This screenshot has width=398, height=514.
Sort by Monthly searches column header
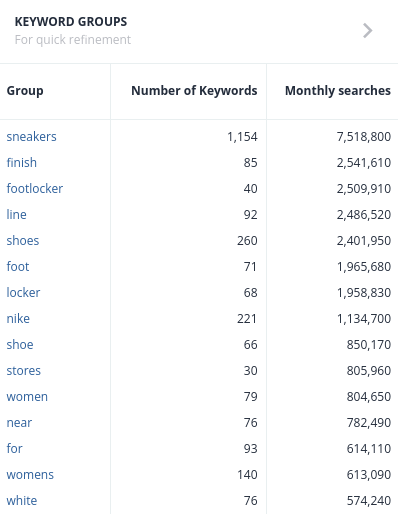click(x=338, y=91)
